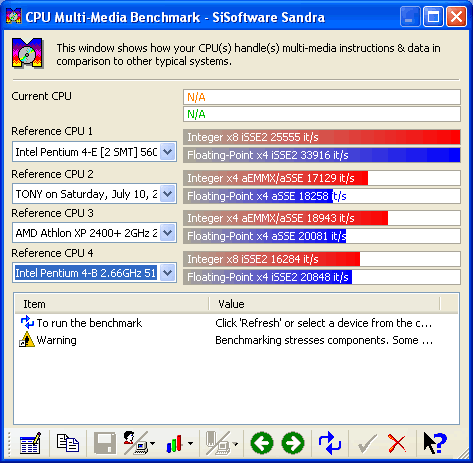Click the Floating-Point x4 aSSE 18258 it/s bar
Screen dimensions: 473x463
click(322, 196)
